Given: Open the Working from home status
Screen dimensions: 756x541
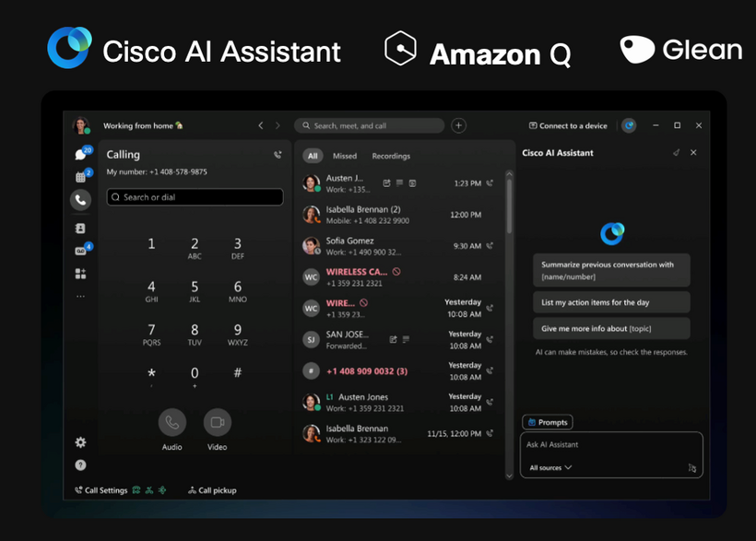Looking at the screenshot, I should 143,126.
